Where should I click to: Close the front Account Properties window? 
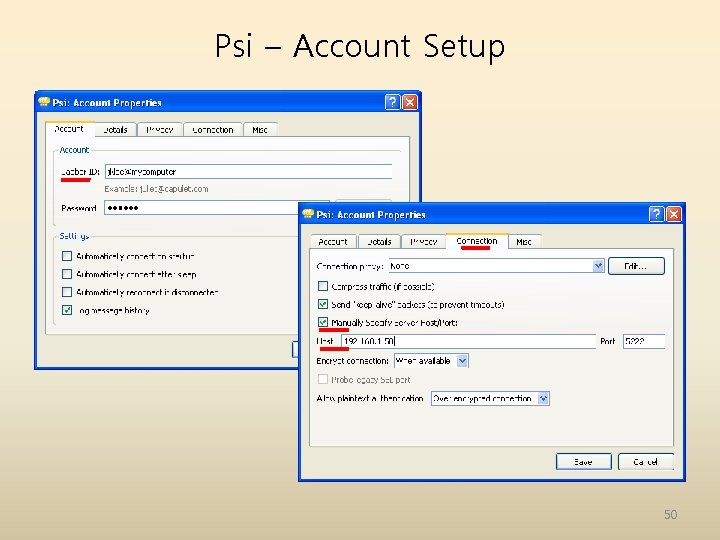click(674, 214)
